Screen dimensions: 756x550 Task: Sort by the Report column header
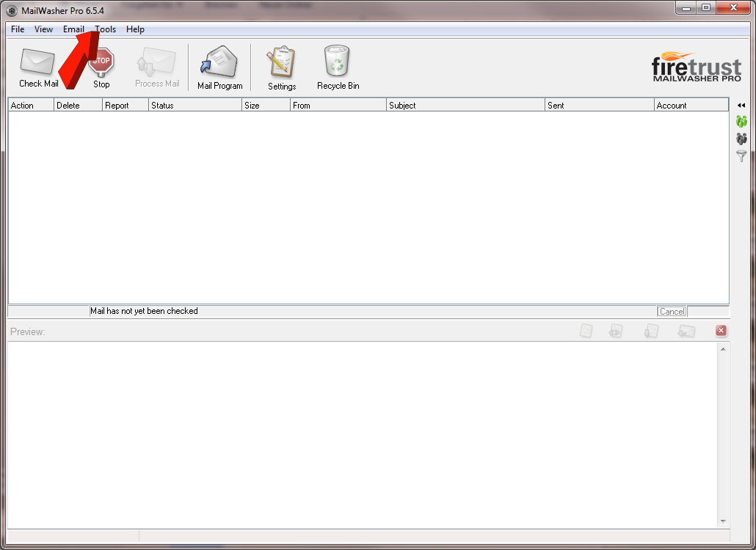point(126,105)
